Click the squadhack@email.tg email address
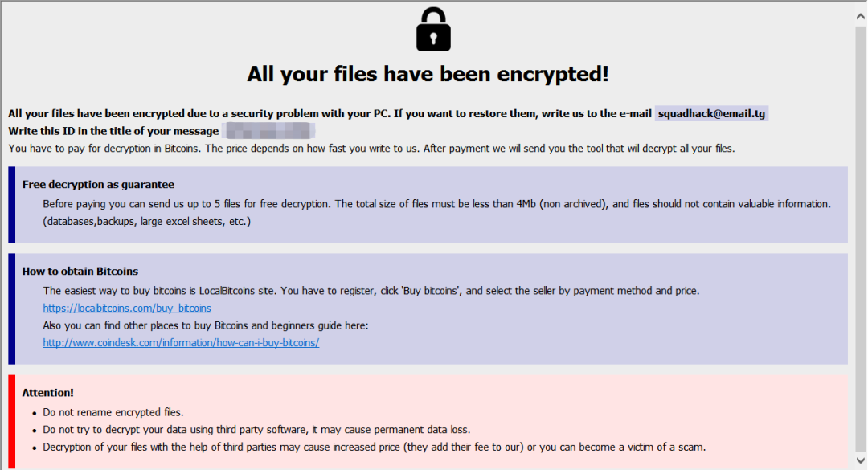Screen dimensions: 868x470 pos(711,114)
